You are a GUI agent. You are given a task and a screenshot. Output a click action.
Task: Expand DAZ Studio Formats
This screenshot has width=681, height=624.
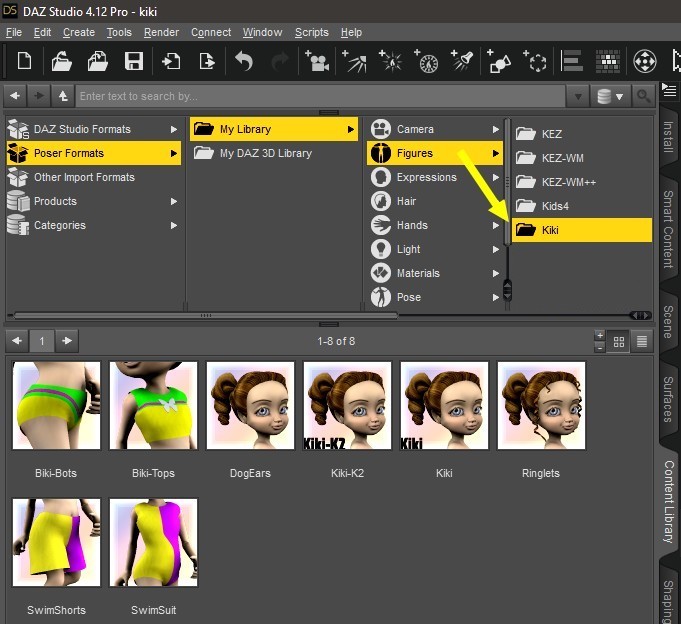coord(174,129)
